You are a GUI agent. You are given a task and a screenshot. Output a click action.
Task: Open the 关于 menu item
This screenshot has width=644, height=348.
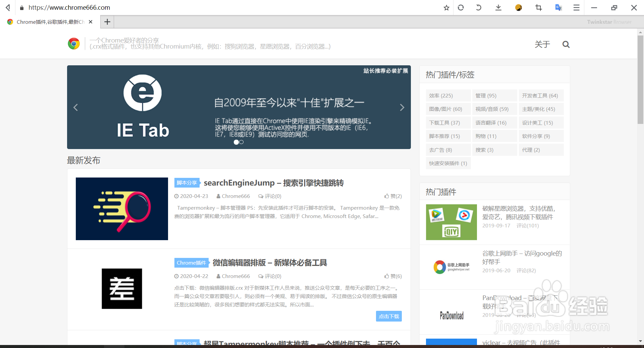pos(542,44)
